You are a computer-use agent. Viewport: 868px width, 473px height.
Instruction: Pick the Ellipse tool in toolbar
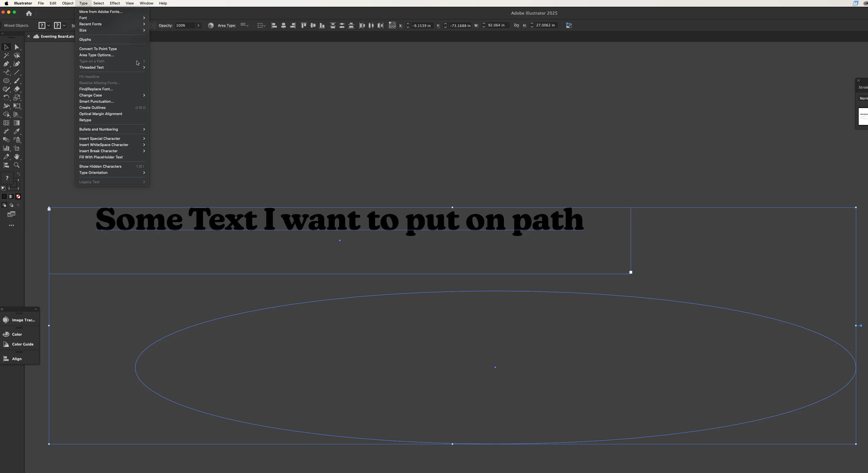[6, 81]
